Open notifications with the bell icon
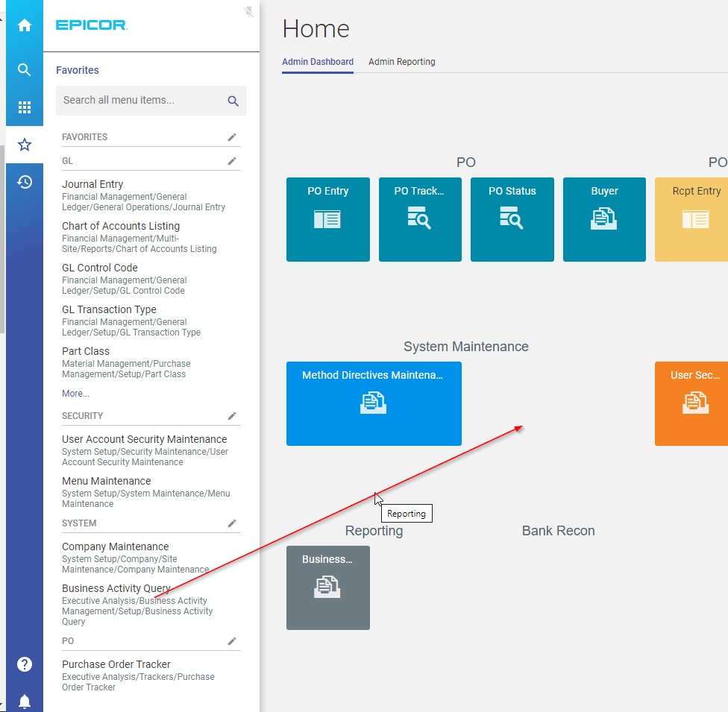The width and height of the screenshot is (728, 712). 25,701
